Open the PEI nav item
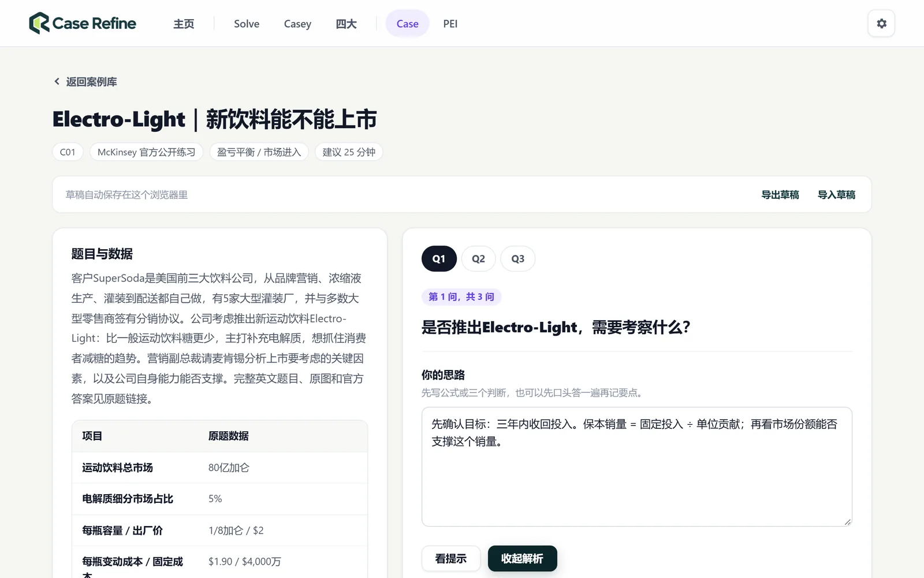The height and width of the screenshot is (578, 924). (450, 24)
